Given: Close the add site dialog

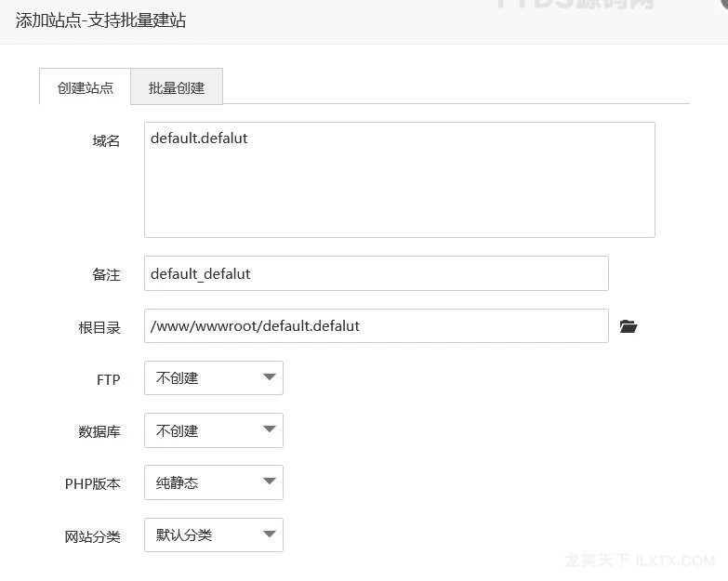Looking at the screenshot, I should 723,4.
